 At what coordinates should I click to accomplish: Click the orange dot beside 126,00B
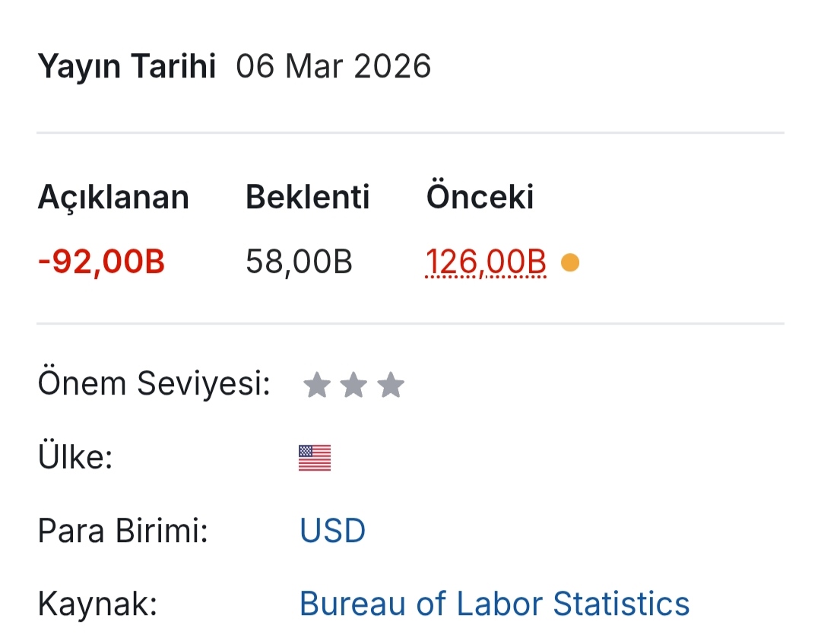click(569, 263)
